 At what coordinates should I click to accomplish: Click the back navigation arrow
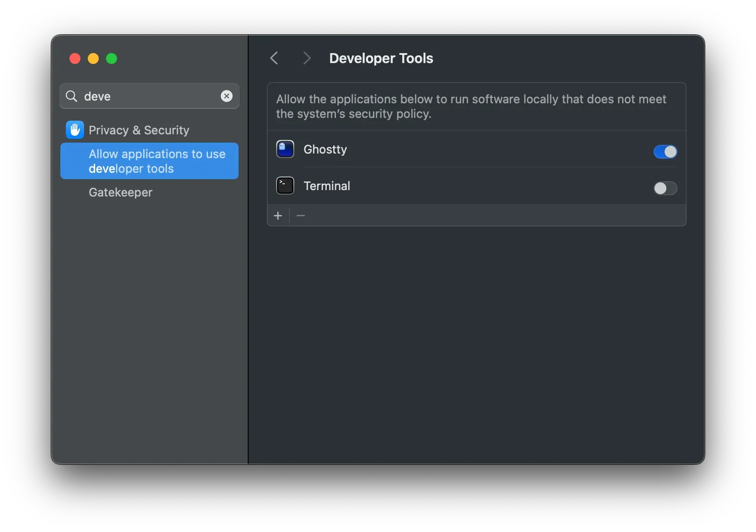pos(274,58)
